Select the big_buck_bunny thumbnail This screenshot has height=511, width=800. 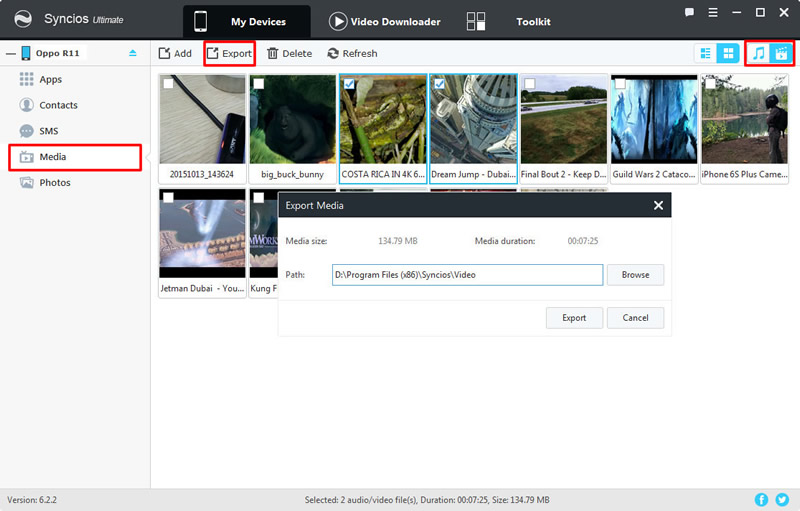[293, 119]
